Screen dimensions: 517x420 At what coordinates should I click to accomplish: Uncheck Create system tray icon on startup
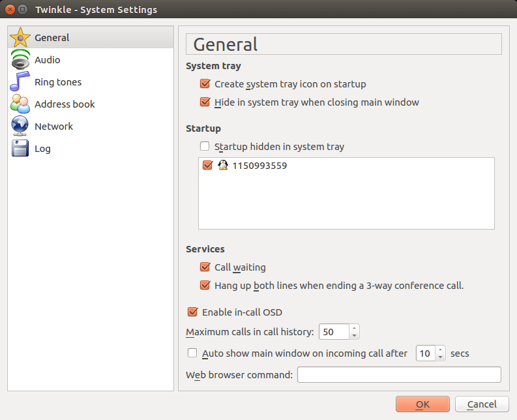pos(205,83)
